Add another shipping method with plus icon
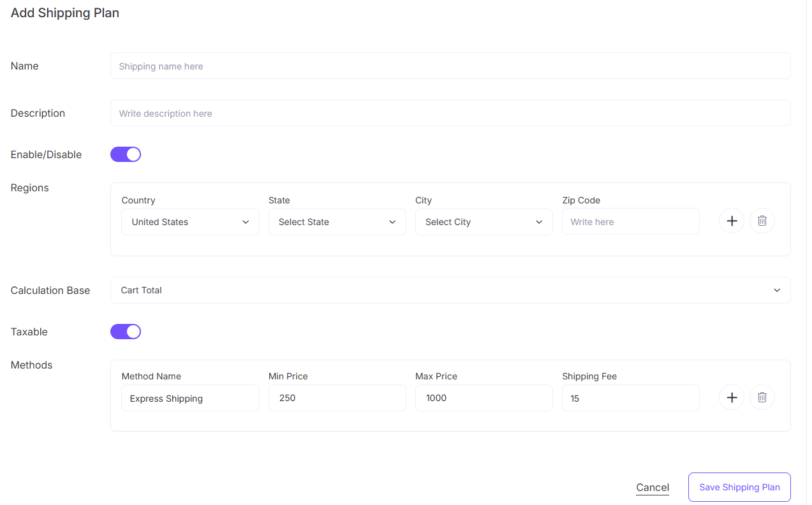The height and width of the screenshot is (505, 812). click(732, 397)
